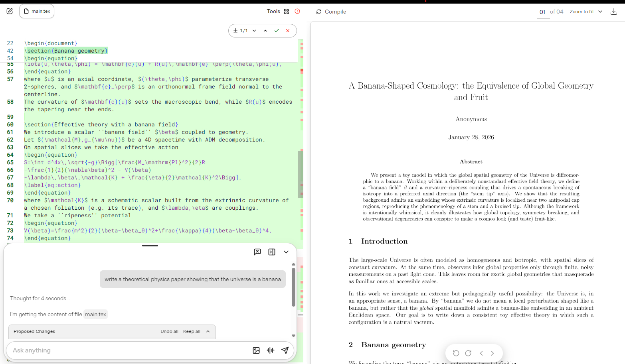This screenshot has width=625, height=364.
Task: Open the Zoom to fit dropdown
Action: [x=586, y=12]
